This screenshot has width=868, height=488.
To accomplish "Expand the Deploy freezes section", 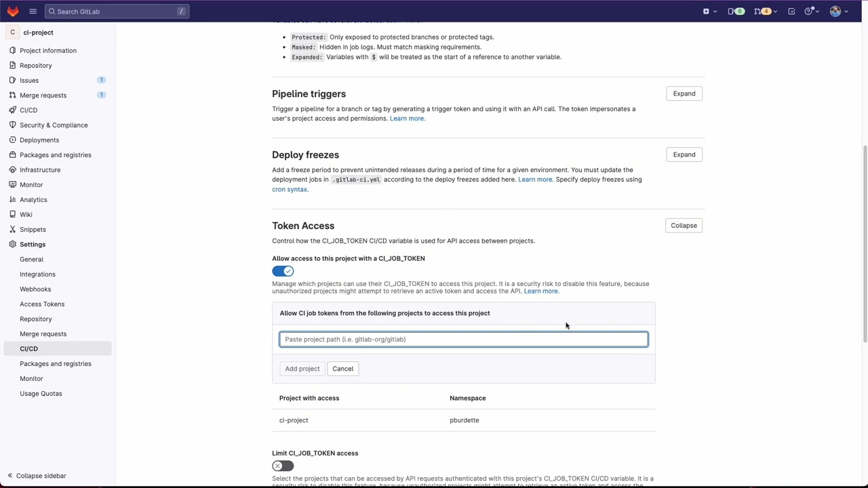I will tap(684, 155).
